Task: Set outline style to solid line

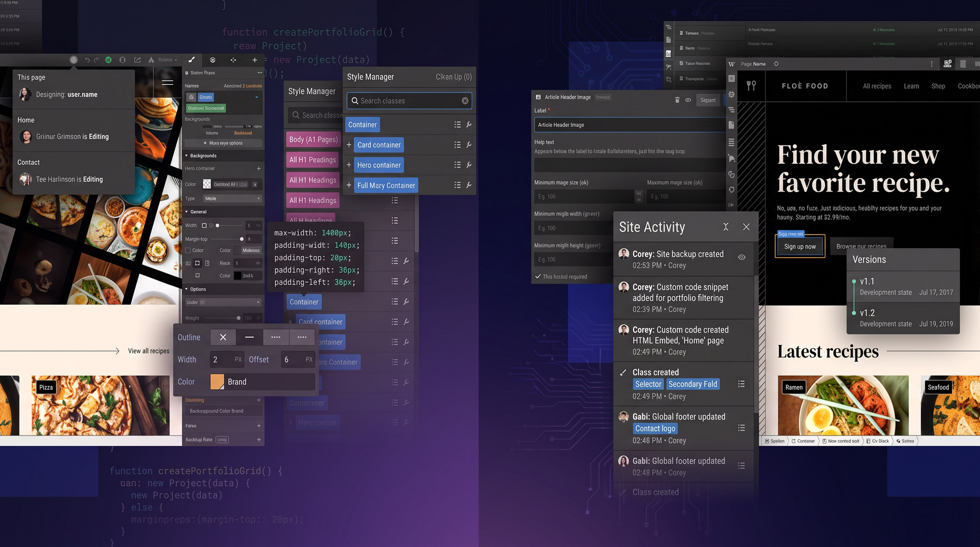Action: [249, 337]
